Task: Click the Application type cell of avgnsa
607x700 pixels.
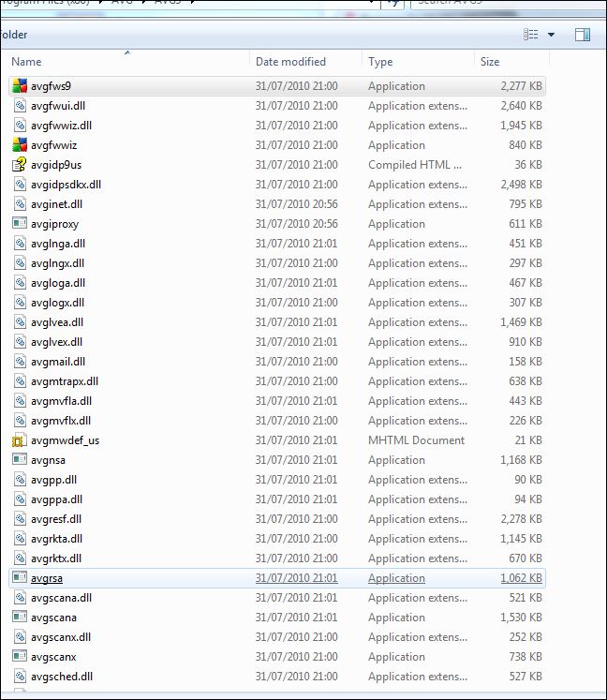Action: point(396,460)
